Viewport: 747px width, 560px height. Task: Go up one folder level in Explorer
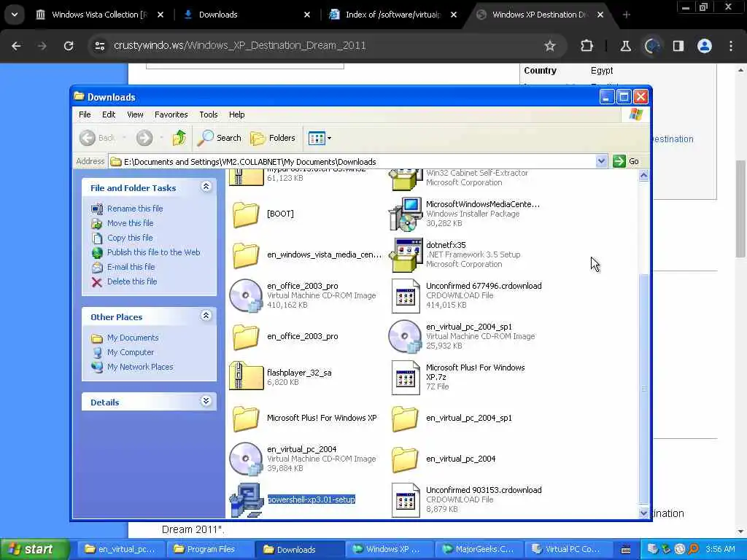(x=179, y=138)
